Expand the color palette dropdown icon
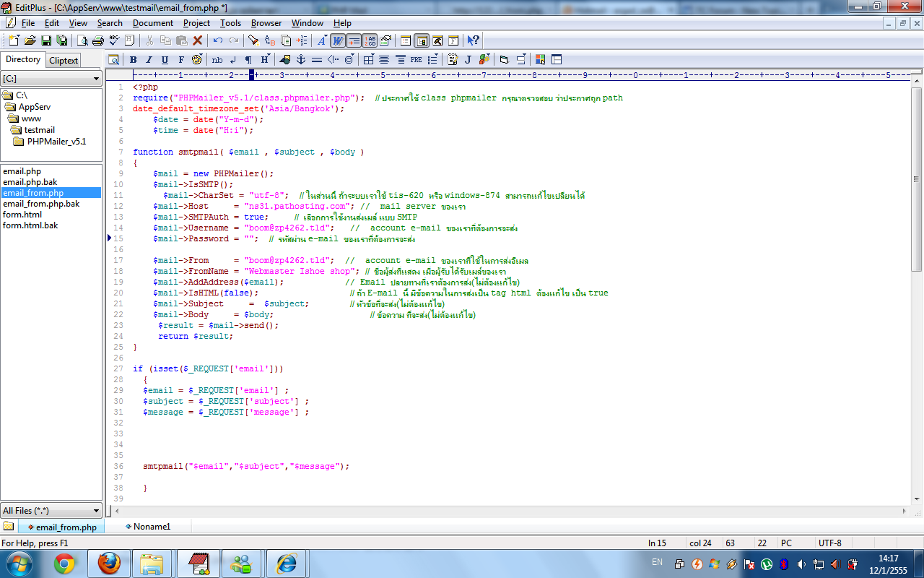 (197, 59)
